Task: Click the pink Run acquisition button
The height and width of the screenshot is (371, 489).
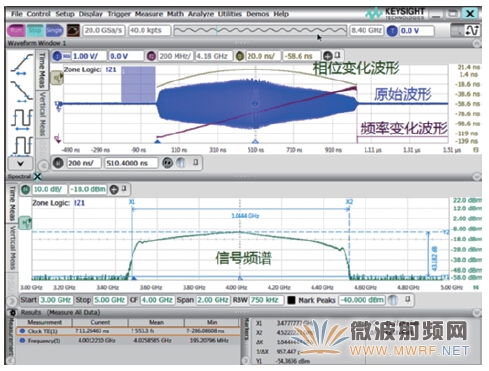Action: (x=16, y=31)
